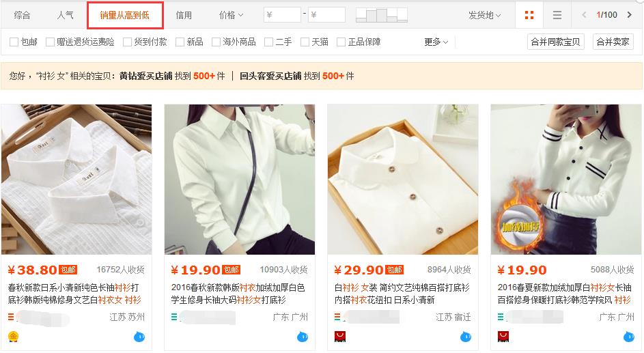Click Wangwang chat icon on ¥29.90 item
Screen dimensions: 644x353
point(466,337)
